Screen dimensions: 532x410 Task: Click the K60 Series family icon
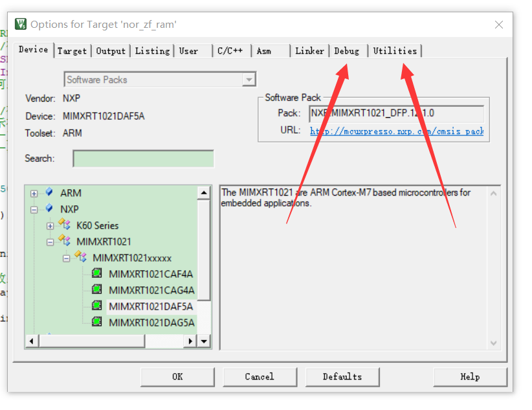pos(63,225)
